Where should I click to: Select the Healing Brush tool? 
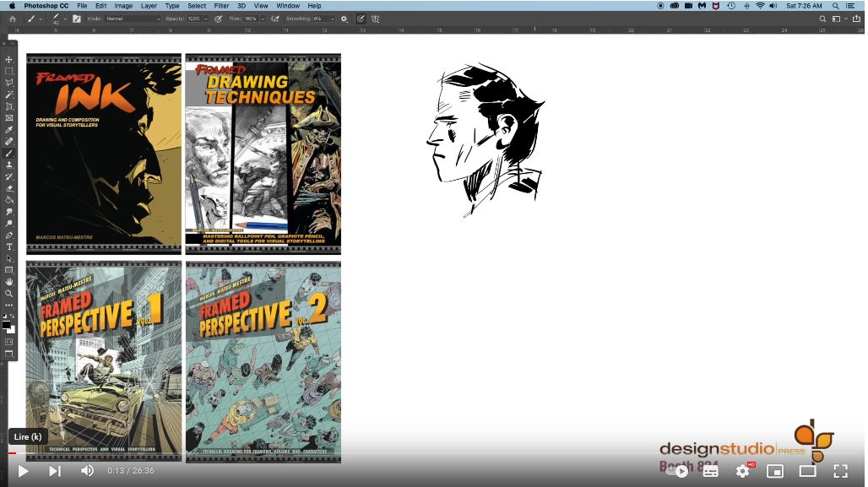[x=8, y=142]
